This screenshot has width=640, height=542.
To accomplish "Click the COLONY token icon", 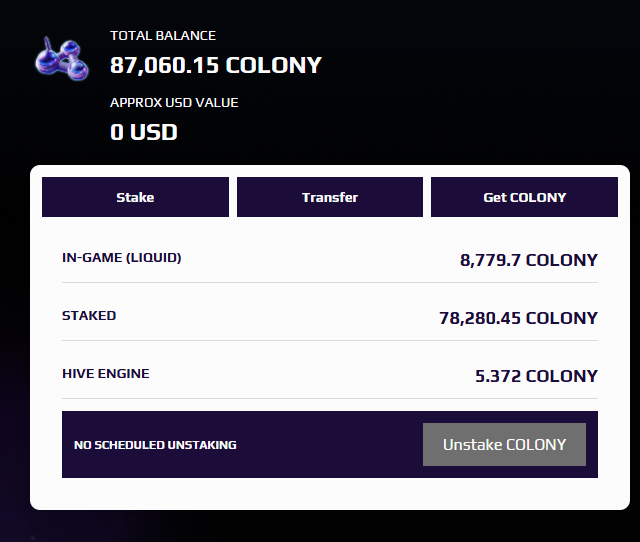I will [62, 59].
